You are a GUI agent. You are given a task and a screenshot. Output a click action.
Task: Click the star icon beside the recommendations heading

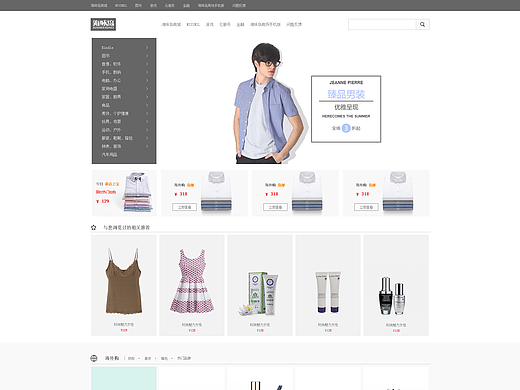click(x=93, y=227)
